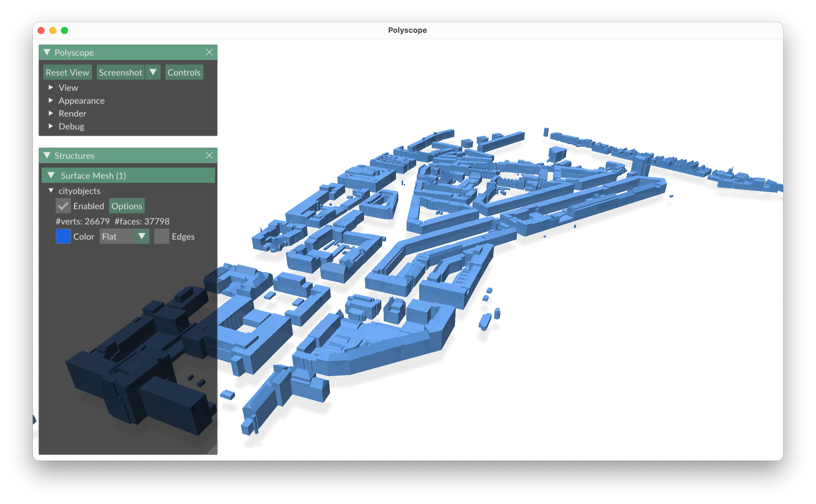The width and height of the screenshot is (816, 504).
Task: Click the Reset View button
Action: click(x=67, y=72)
